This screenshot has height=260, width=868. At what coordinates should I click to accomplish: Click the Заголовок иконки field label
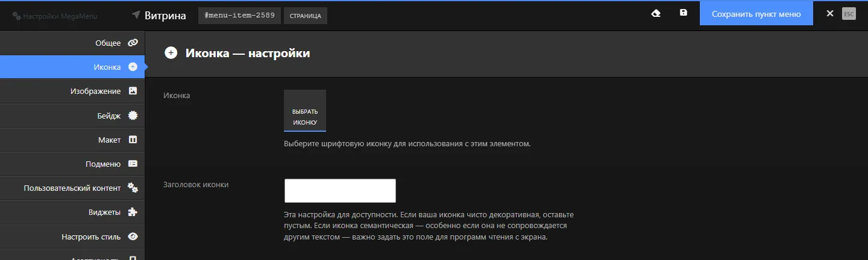coord(196,185)
